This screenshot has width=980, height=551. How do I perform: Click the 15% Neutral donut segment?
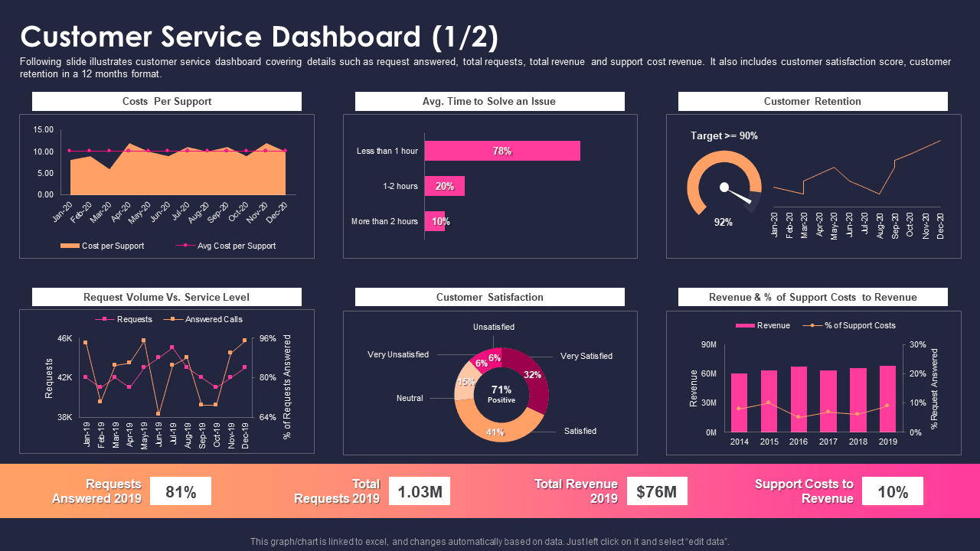[465, 382]
